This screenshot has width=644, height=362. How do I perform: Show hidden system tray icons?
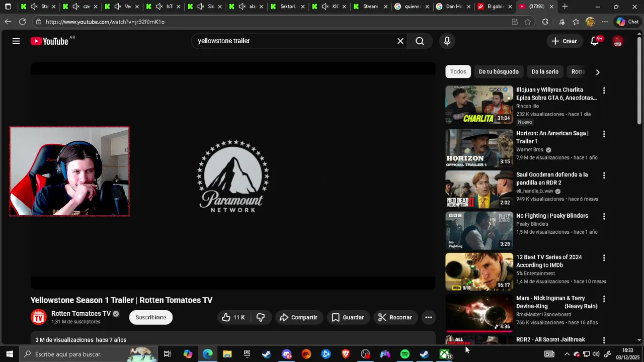point(567,354)
